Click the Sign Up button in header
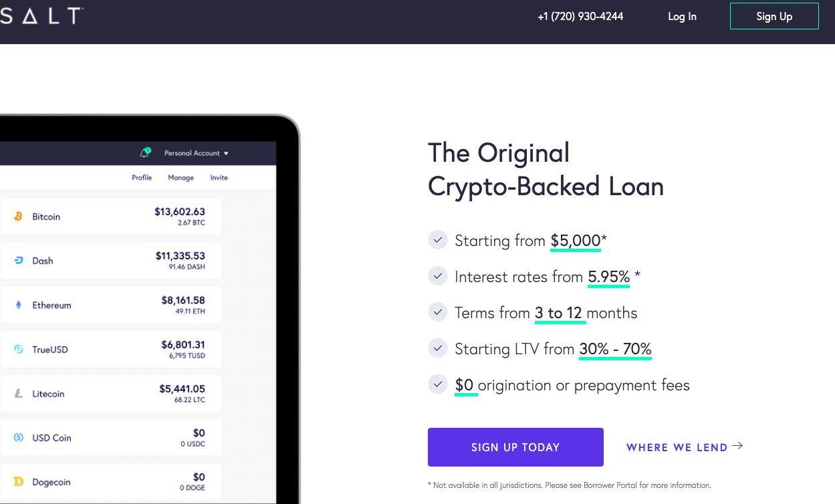Viewport: 835px width, 504px height. 774,16
